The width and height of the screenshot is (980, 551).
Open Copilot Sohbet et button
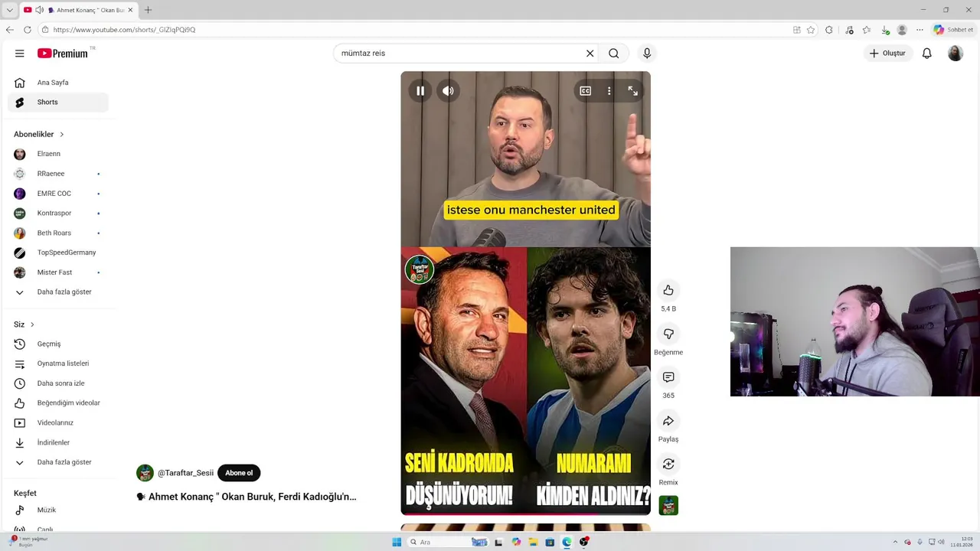953,30
